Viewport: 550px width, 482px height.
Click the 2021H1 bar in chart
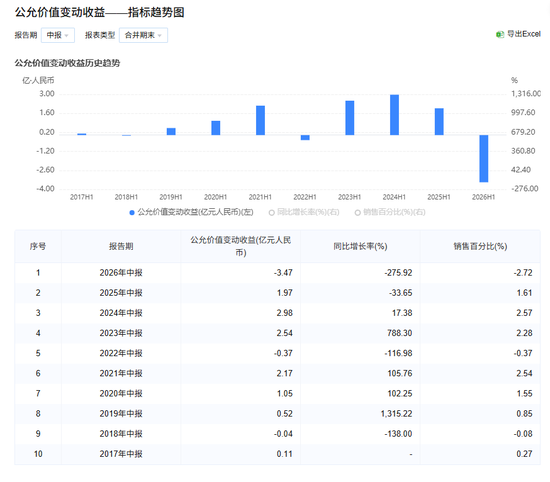coord(260,120)
